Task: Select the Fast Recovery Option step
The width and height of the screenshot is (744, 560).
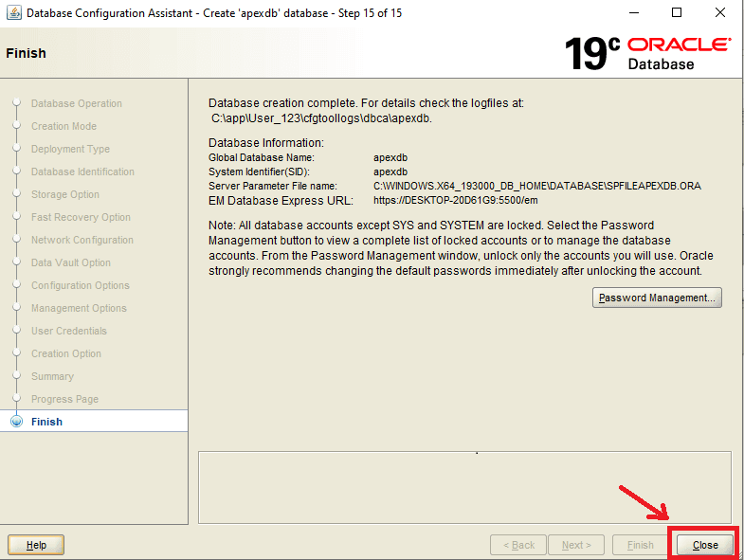Action: pos(81,217)
